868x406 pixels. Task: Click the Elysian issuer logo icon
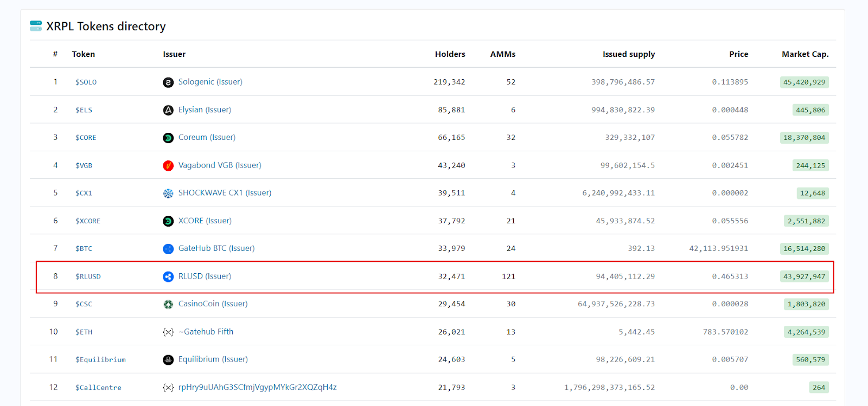pos(168,110)
